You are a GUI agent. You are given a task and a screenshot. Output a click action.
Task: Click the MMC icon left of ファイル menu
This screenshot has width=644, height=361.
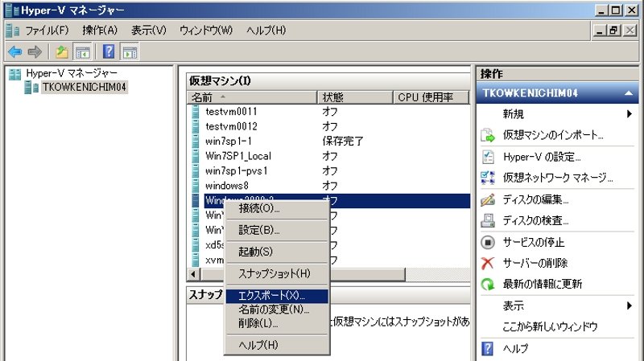[13, 31]
